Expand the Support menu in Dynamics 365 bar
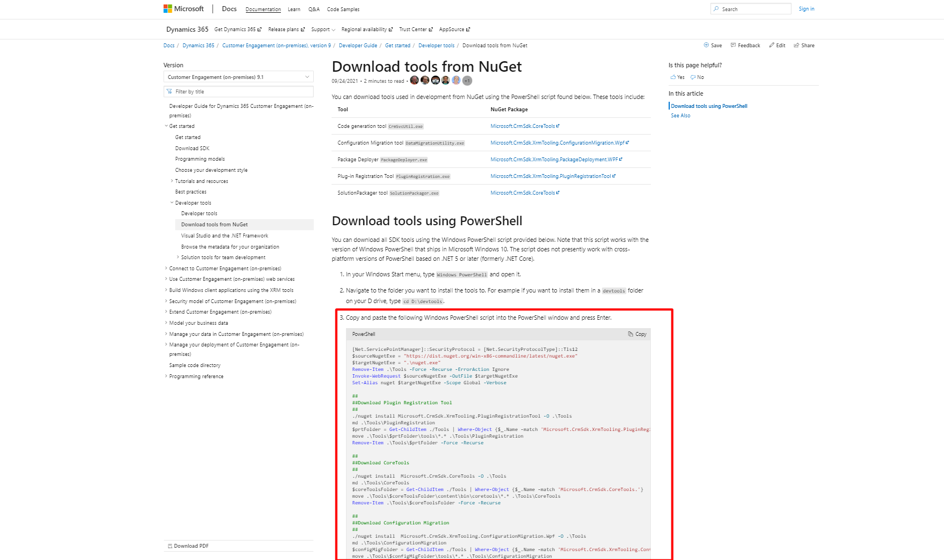 pos(323,29)
